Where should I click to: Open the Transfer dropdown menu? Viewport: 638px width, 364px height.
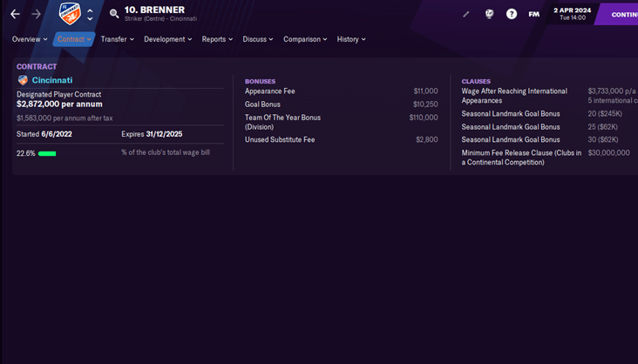(117, 39)
